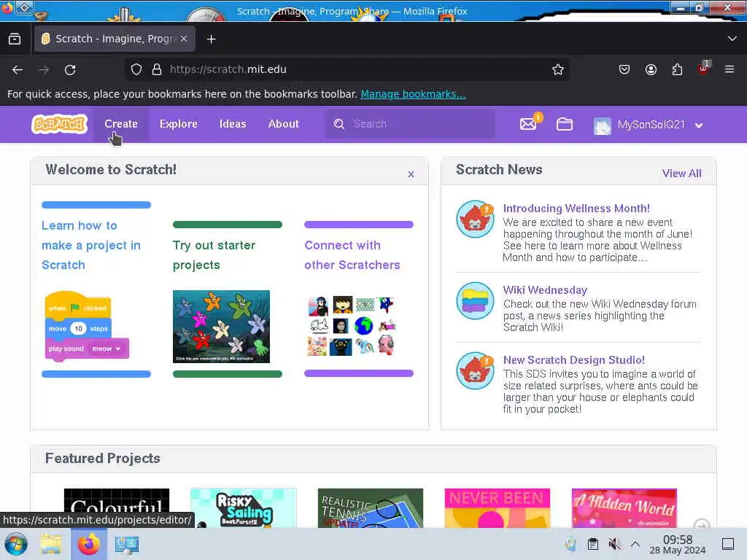Screen dimensions: 747x560
Task: Open the Wiki Wednesday article
Action: 545,290
